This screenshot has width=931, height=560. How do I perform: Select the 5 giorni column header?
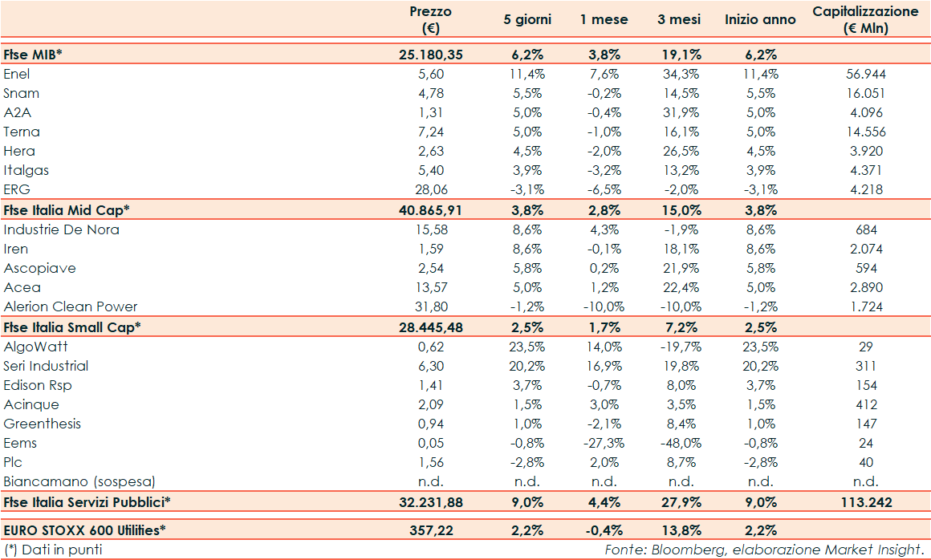[527, 20]
